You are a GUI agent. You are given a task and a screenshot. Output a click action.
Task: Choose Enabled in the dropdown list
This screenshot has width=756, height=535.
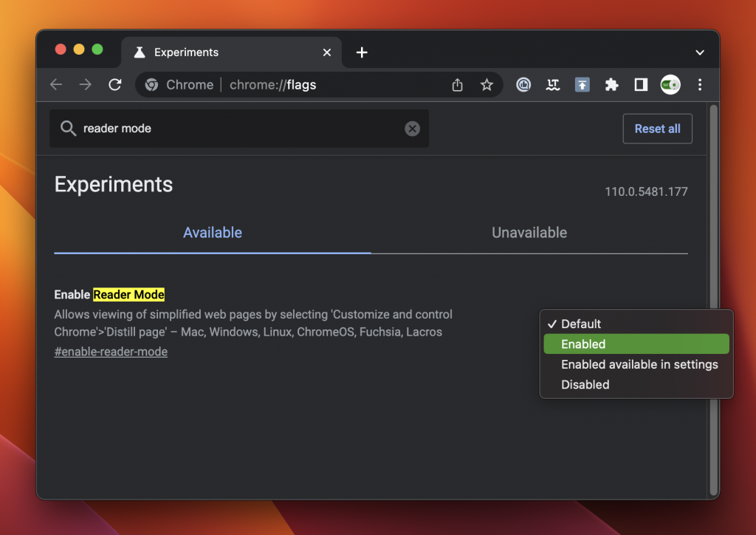636,344
